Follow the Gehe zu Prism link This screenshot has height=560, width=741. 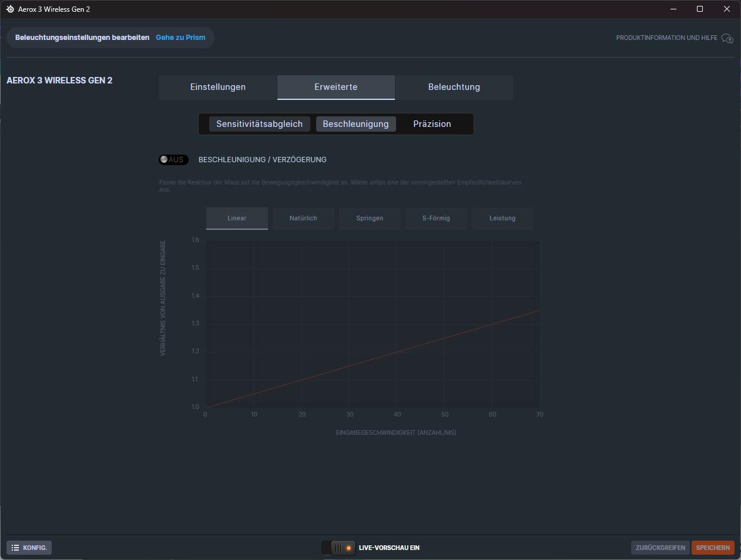[x=180, y=38]
